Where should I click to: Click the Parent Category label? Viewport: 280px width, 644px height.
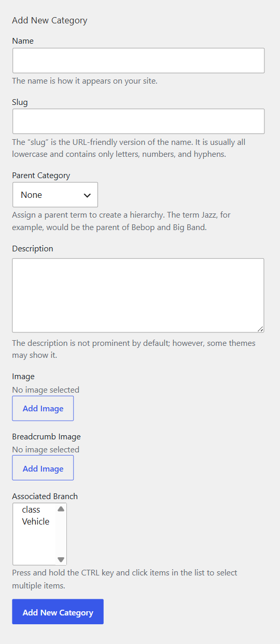(x=41, y=176)
